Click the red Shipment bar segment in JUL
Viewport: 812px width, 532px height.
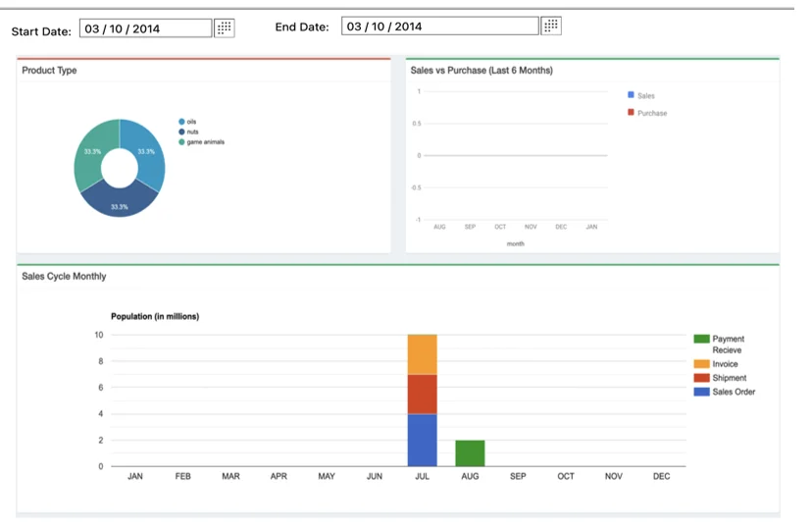422,394
